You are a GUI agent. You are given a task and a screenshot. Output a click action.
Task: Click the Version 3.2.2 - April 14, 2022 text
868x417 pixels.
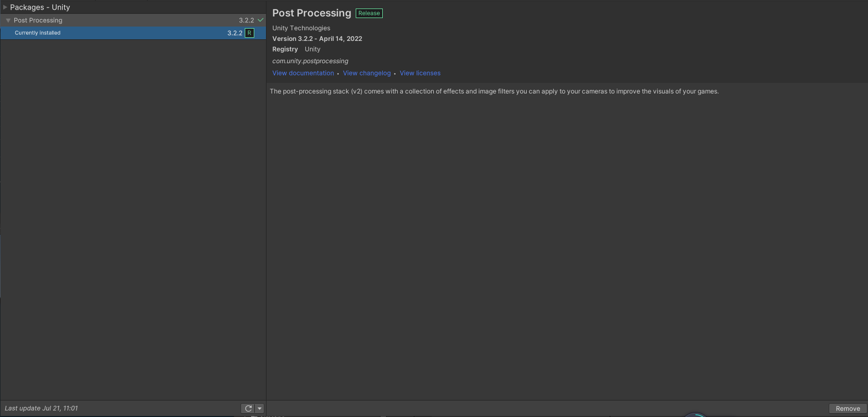click(317, 39)
